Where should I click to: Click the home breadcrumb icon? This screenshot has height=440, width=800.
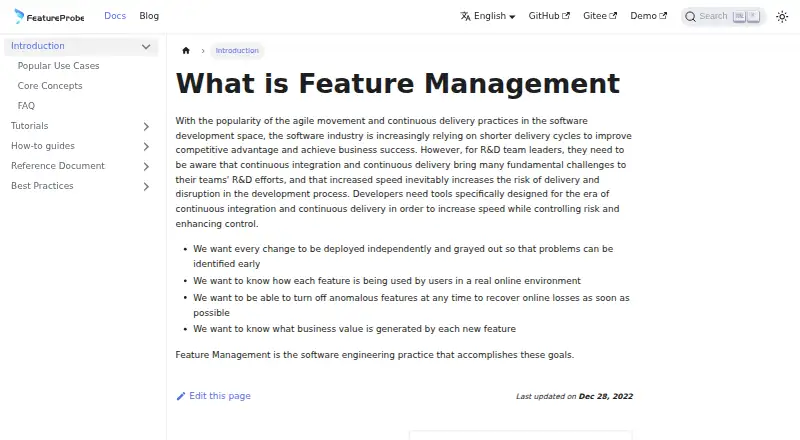click(x=186, y=51)
